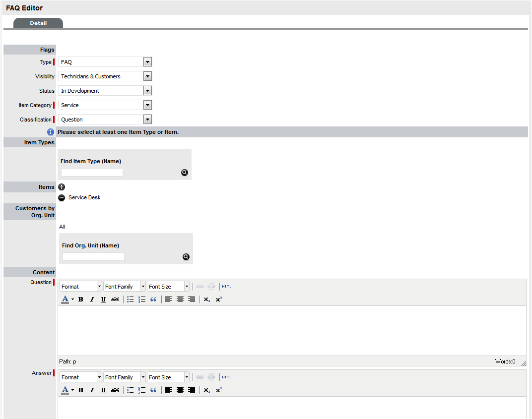
Task: Apply superscript in Question editor
Action: [218, 299]
